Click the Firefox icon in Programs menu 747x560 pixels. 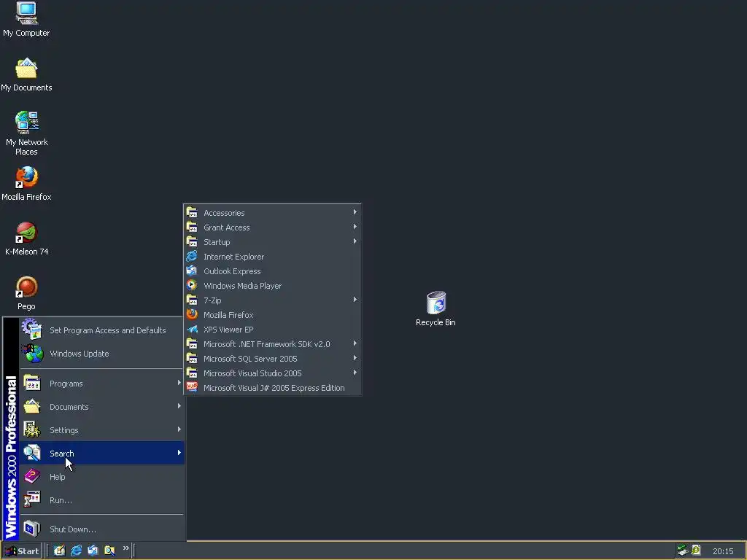[x=192, y=314]
